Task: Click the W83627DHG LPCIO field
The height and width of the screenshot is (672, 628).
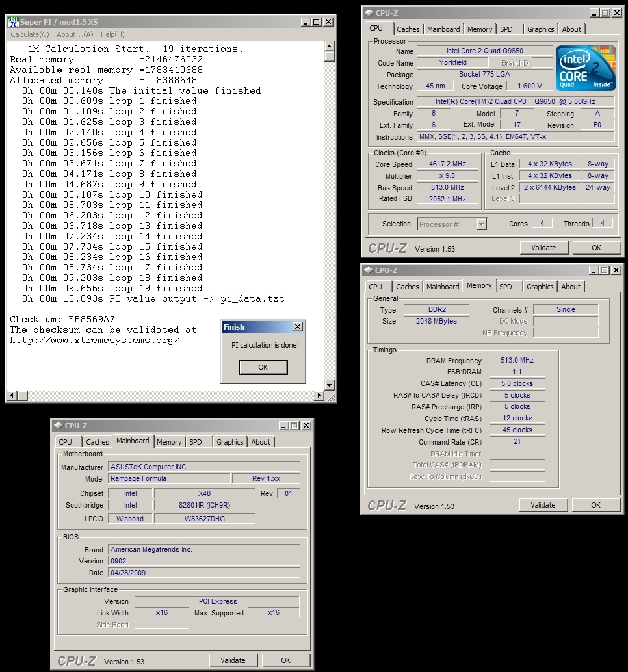Action: [205, 519]
